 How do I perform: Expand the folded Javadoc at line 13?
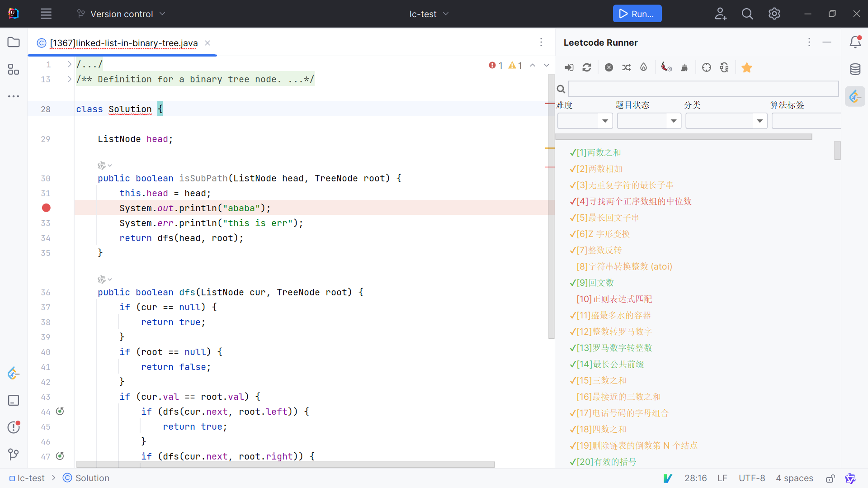tap(69, 79)
